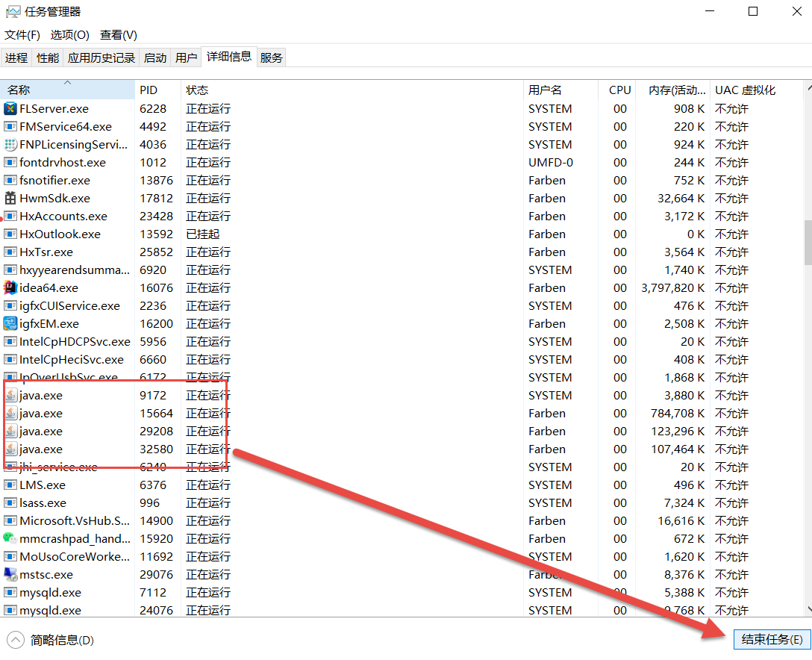The image size is (812, 660).
Task: Sort by the PID column header
Action: [x=158, y=90]
